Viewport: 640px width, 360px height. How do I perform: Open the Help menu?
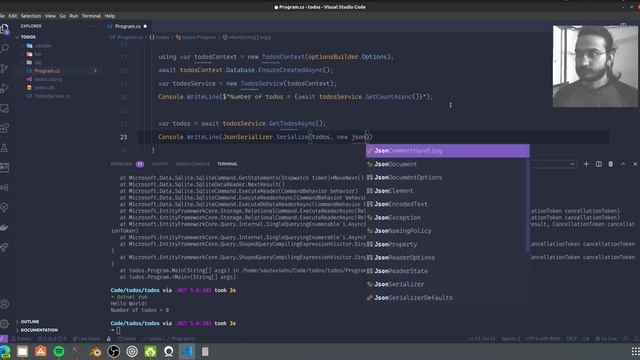[x=109, y=16]
